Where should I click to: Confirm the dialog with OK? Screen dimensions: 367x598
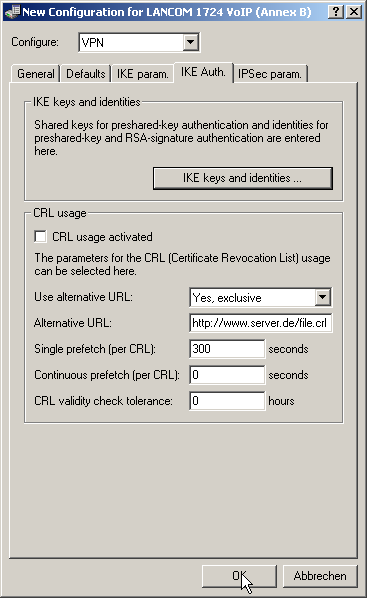(239, 576)
